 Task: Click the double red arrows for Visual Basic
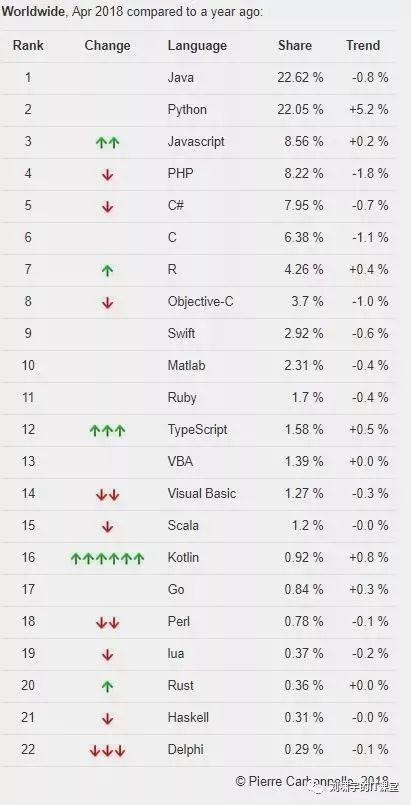[107, 495]
